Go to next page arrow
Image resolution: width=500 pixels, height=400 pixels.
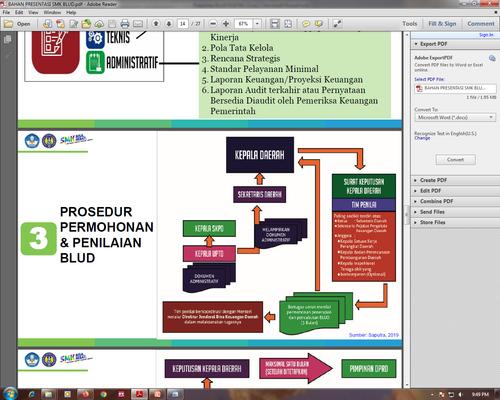click(x=169, y=24)
